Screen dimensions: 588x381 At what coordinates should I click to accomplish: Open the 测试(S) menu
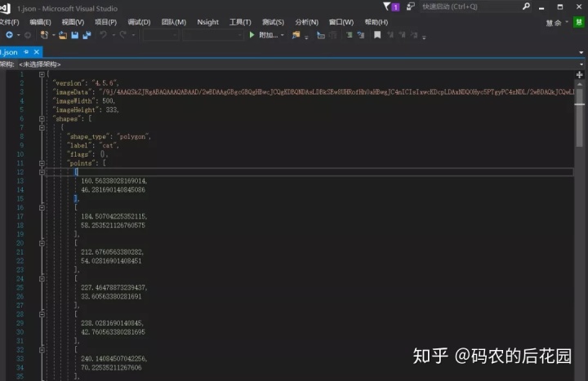tap(273, 22)
